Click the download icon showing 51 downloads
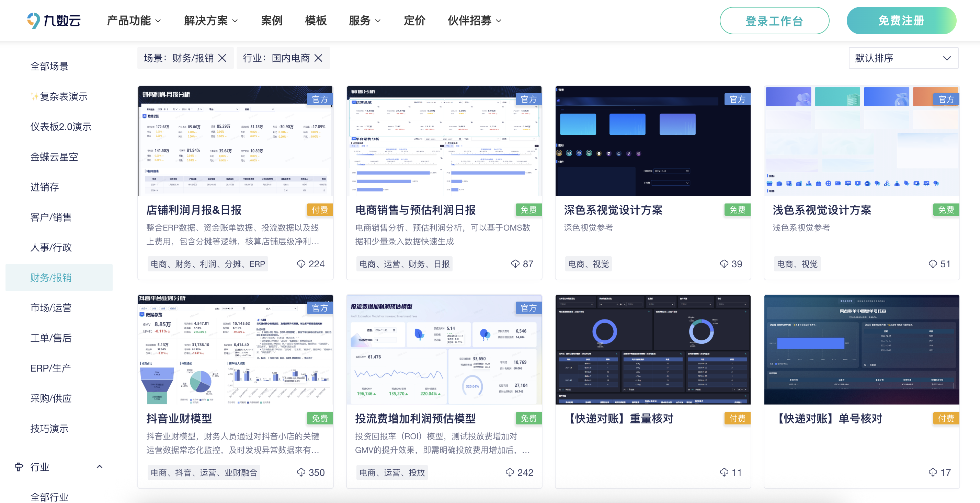This screenshot has height=503, width=980. tap(933, 264)
